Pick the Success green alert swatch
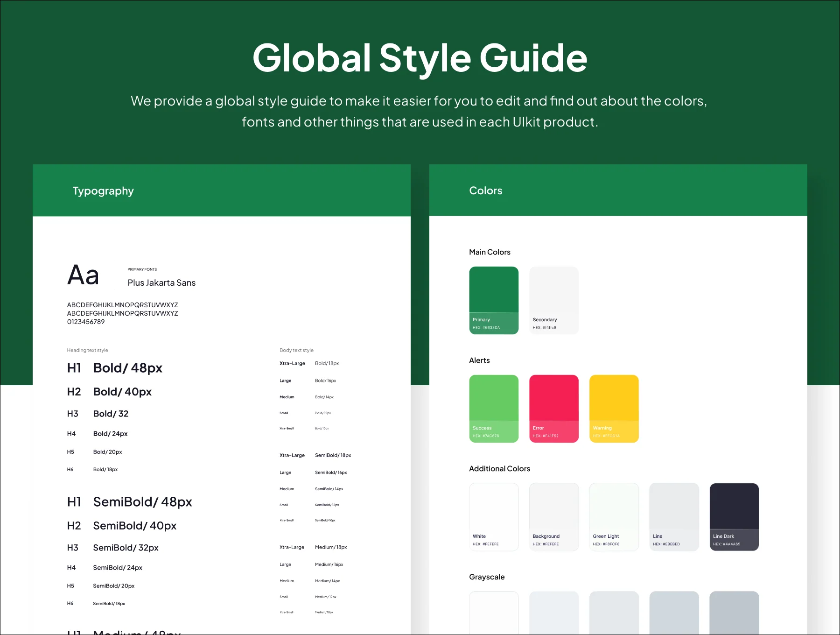 pyautogui.click(x=494, y=409)
